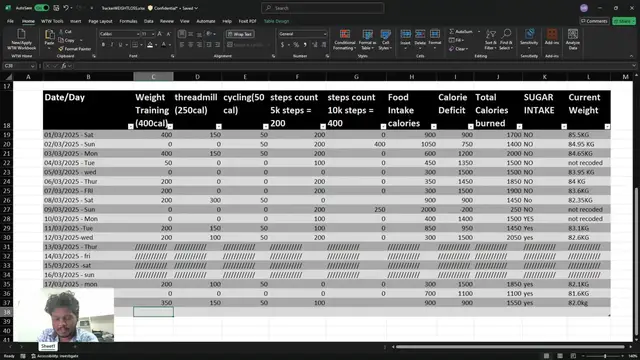The width and height of the screenshot is (640, 360).
Task: Click the horizontal scrollbar at the bottom
Action: tap(510, 347)
